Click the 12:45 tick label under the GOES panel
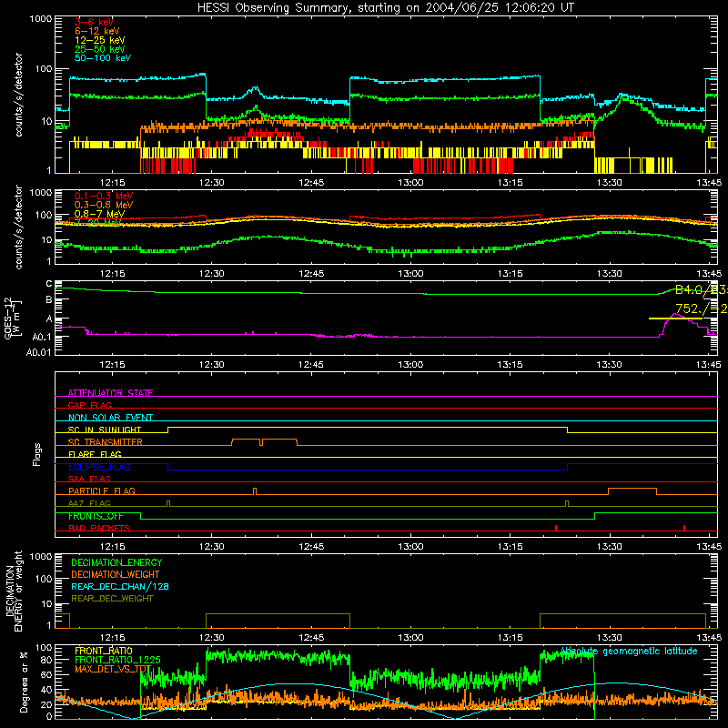The height and width of the screenshot is (728, 728). [x=311, y=365]
